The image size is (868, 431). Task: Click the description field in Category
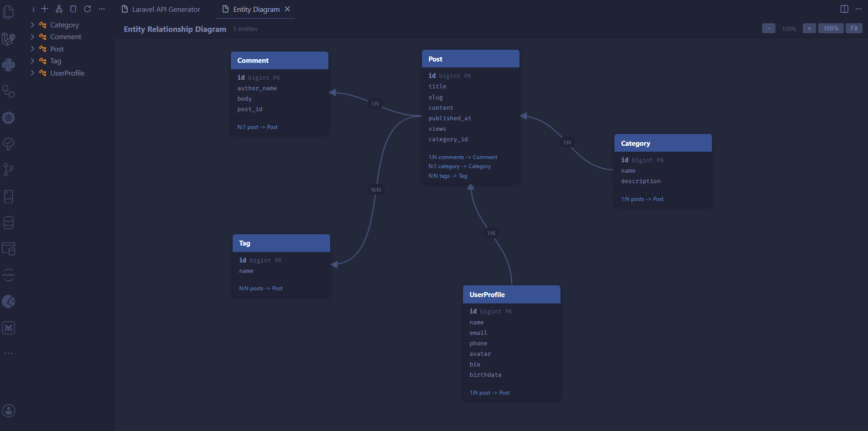640,181
